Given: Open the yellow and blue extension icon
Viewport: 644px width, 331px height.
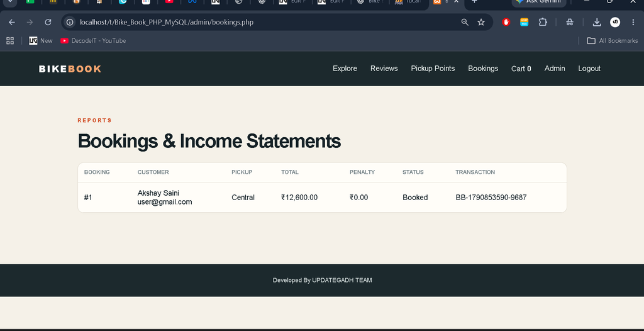Looking at the screenshot, I should (524, 22).
